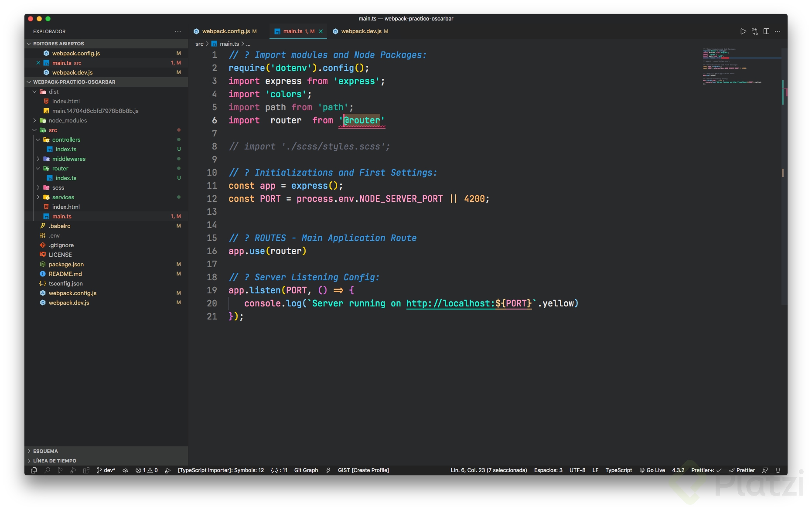Start Go Live server
The width and height of the screenshot is (812, 510).
tap(652, 470)
